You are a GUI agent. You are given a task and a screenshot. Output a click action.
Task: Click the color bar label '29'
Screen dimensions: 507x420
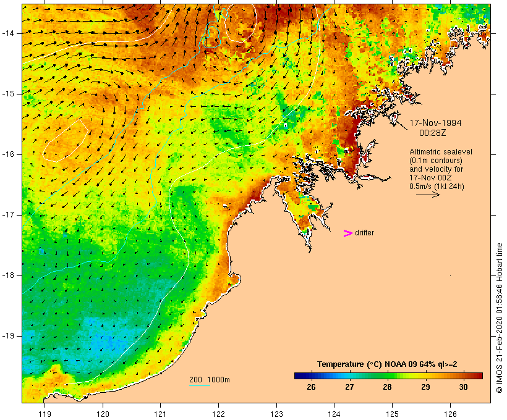click(x=425, y=387)
